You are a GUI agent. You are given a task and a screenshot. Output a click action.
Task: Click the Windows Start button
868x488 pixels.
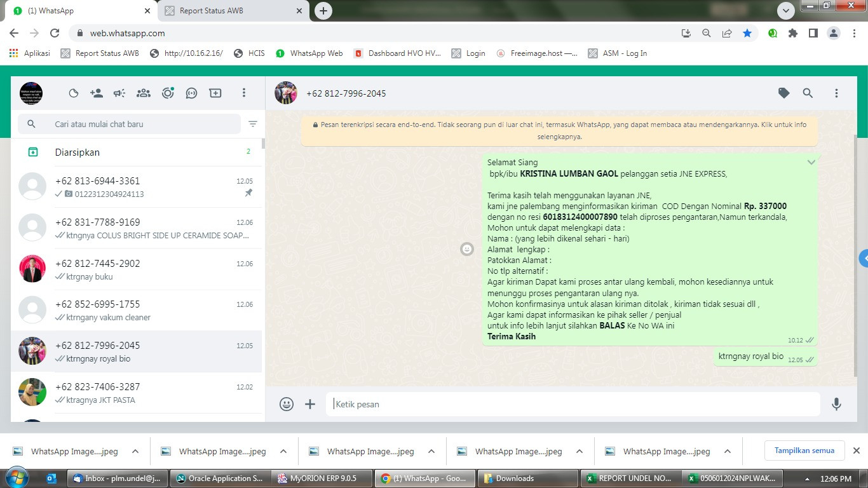pos(16,478)
